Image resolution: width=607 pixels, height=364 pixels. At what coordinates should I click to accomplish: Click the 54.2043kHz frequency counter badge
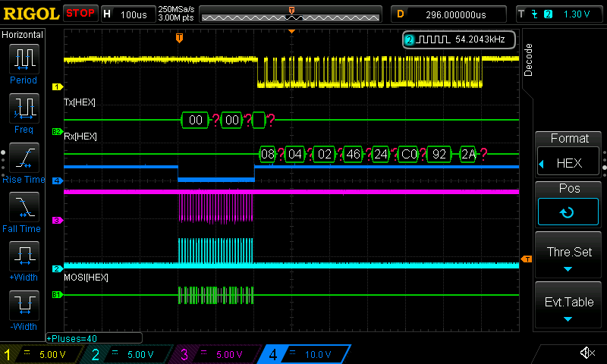[x=459, y=39]
